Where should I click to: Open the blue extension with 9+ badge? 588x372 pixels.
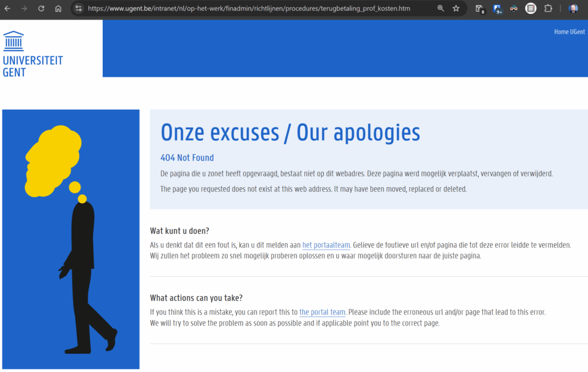[x=497, y=9]
